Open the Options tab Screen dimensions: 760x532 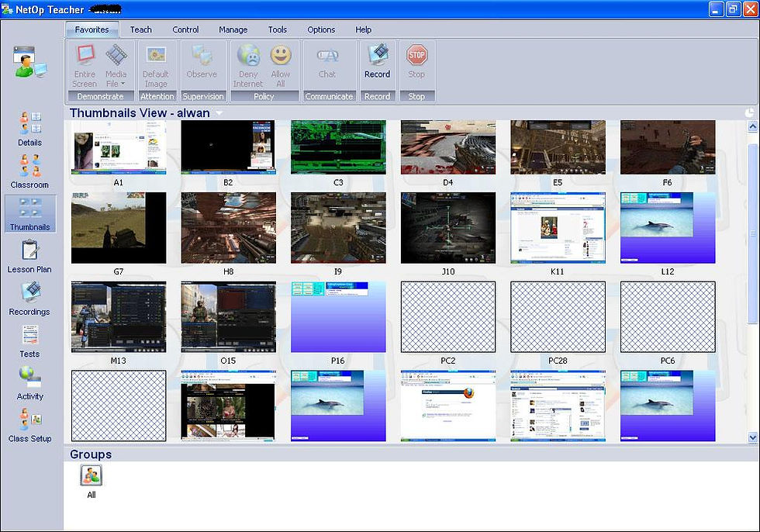tap(321, 29)
